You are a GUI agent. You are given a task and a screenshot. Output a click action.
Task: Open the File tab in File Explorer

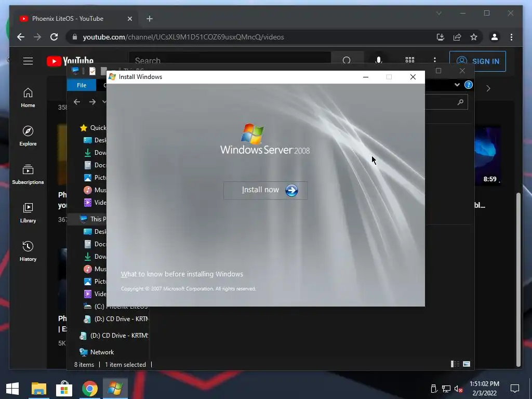[x=82, y=85]
